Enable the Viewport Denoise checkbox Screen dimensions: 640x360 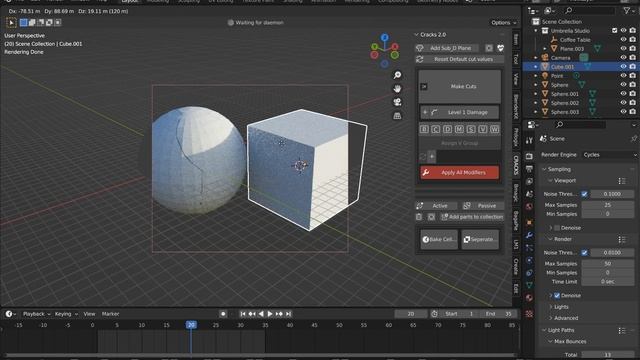[557, 228]
